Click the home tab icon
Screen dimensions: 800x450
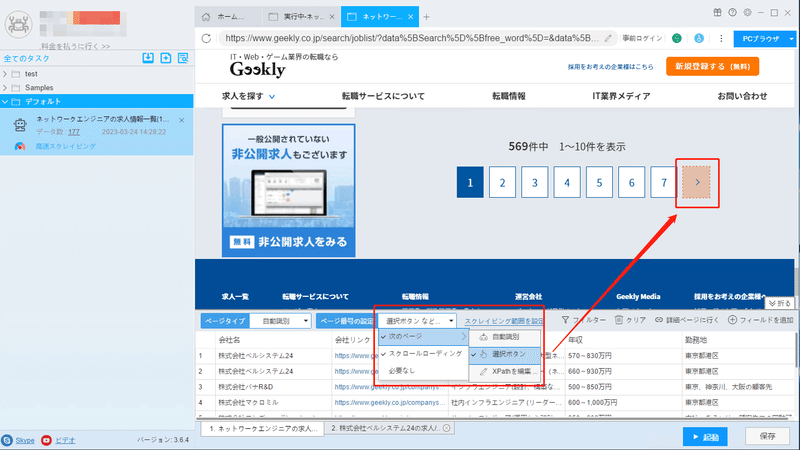pyautogui.click(x=206, y=17)
